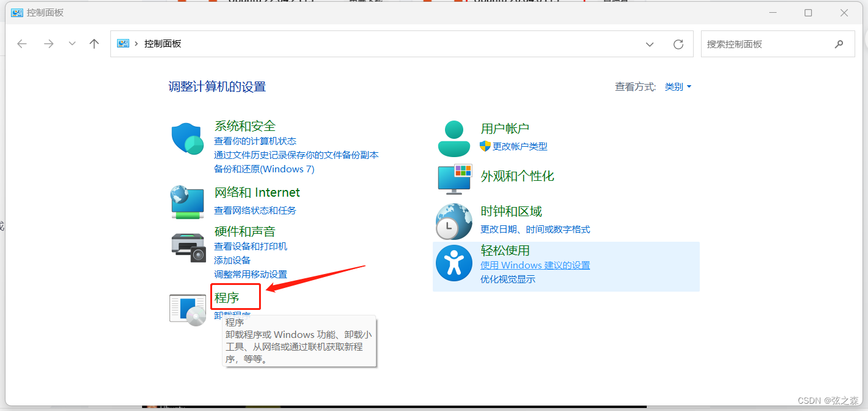Open 时钟和区域 category
Screen dimensions: 868x411
511,211
